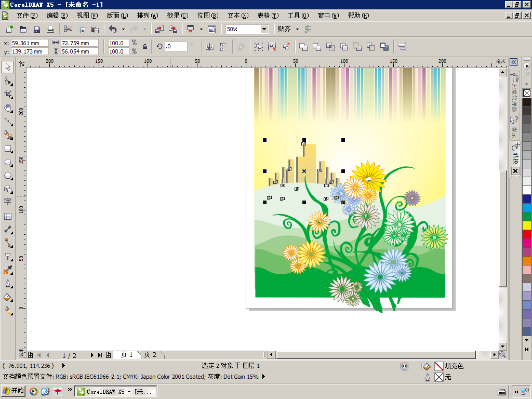Toggle the lock ratio padlock
Screen dimensions: 532x399
145,47
